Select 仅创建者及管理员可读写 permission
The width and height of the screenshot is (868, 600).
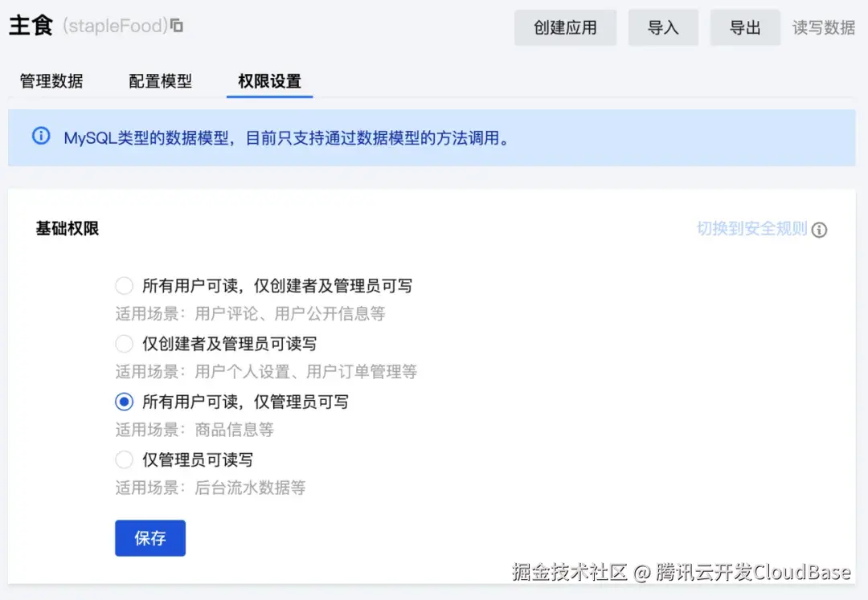pyautogui.click(x=125, y=343)
